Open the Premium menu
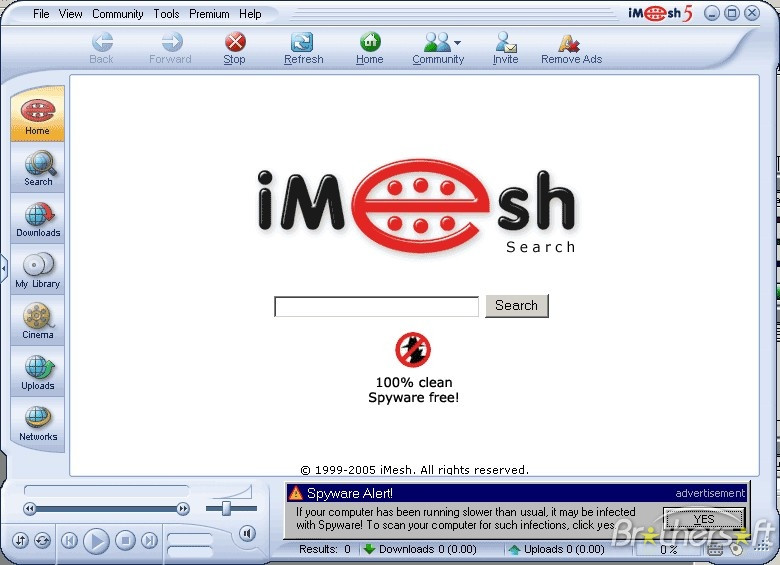This screenshot has width=780, height=565. 209,14
